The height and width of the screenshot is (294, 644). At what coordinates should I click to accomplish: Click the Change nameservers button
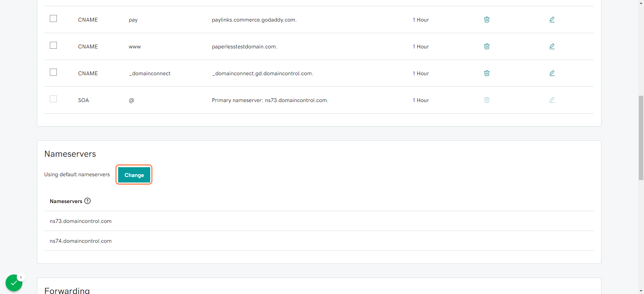(134, 175)
